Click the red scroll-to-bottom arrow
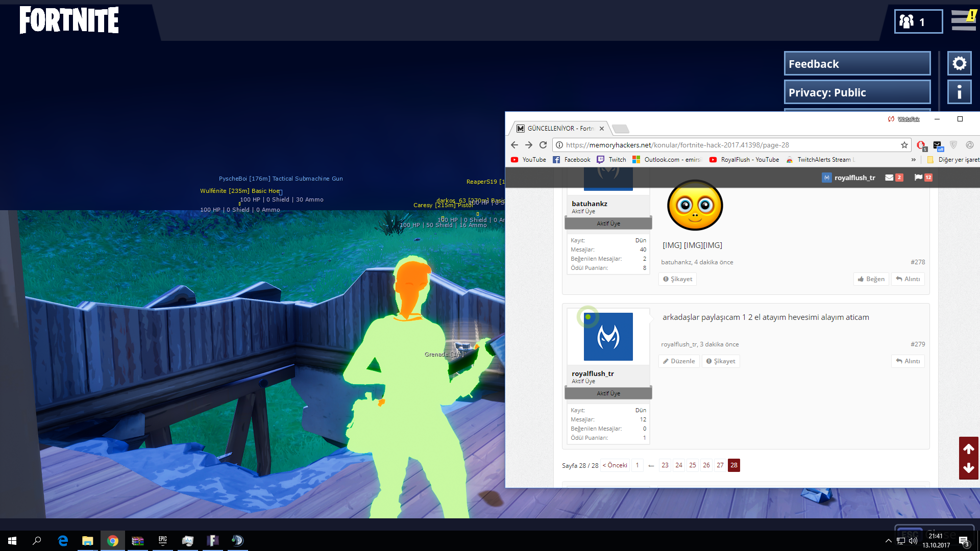This screenshot has height=551, width=980. coord(969,468)
